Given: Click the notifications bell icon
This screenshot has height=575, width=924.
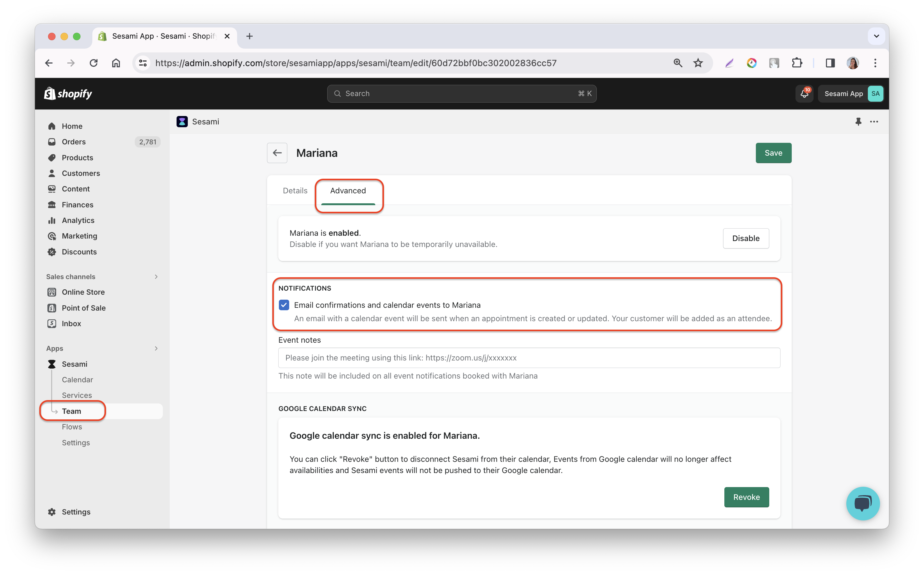Looking at the screenshot, I should (804, 94).
